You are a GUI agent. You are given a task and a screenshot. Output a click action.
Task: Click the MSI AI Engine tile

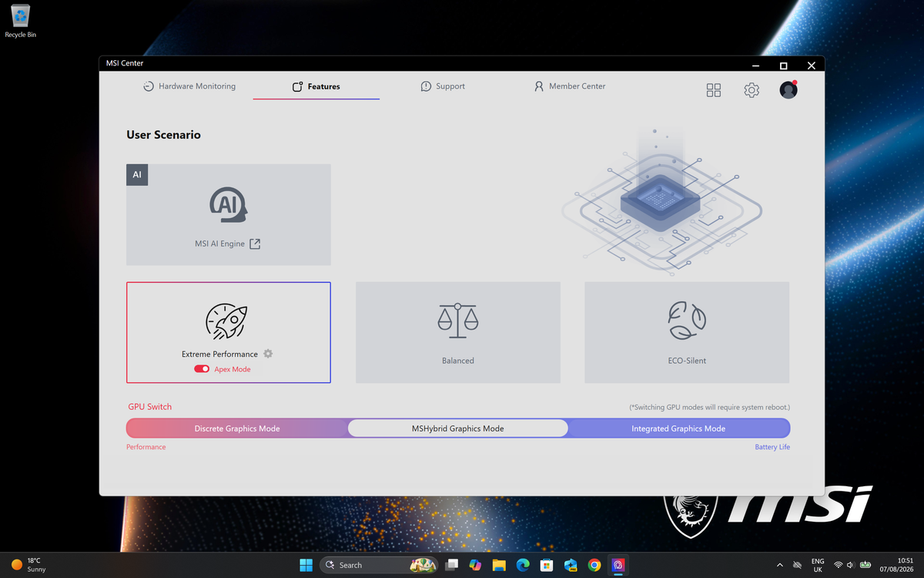click(229, 214)
